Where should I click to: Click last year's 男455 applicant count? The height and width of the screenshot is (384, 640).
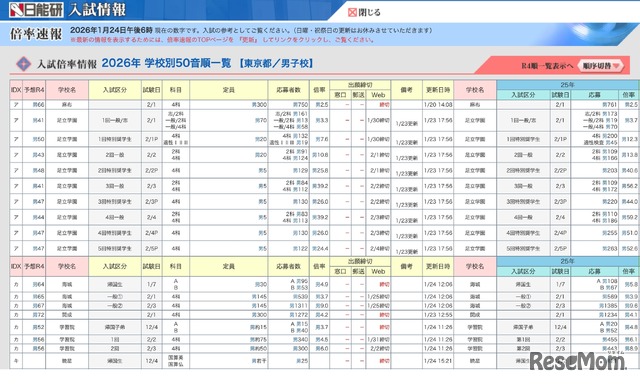(x=609, y=340)
